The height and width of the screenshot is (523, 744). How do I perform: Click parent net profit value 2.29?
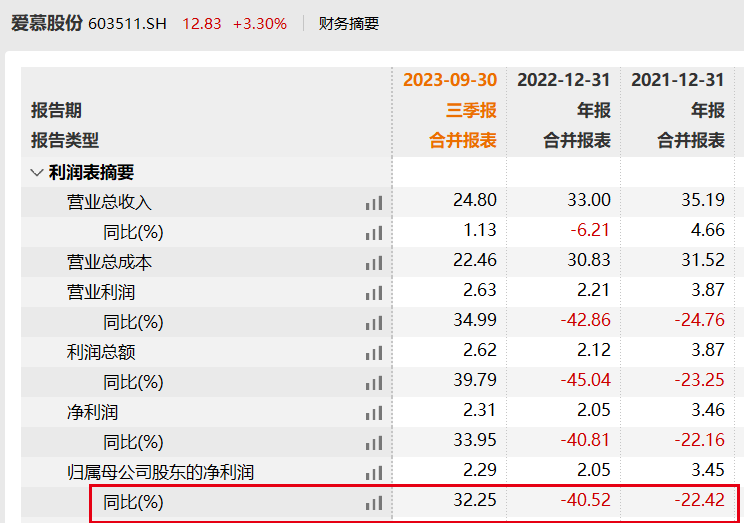pyautogui.click(x=480, y=470)
